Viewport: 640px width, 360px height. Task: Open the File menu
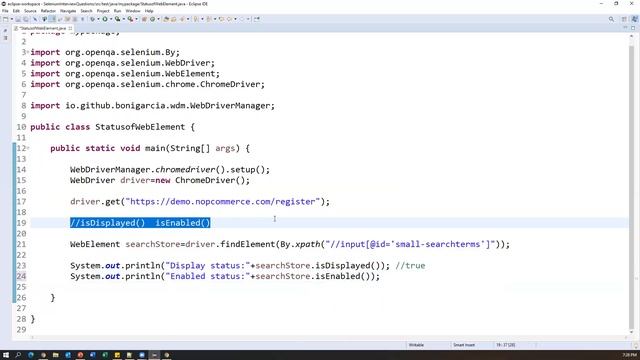[5, 11]
